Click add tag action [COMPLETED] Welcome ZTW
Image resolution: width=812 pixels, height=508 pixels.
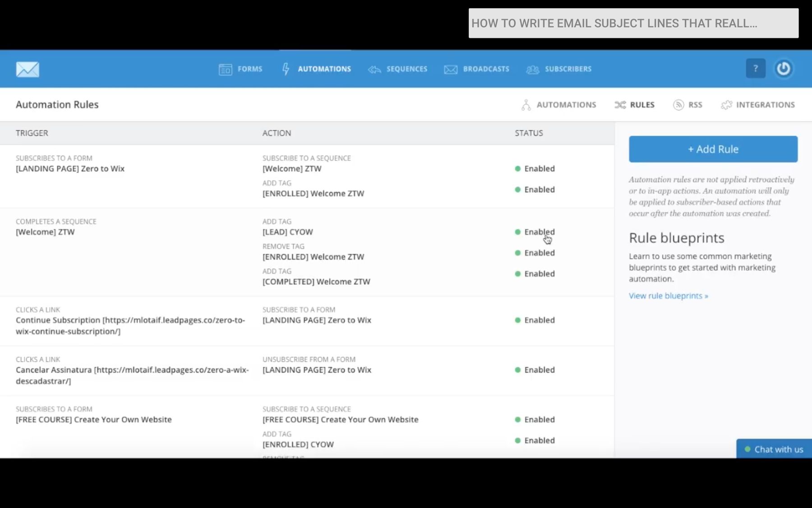point(316,282)
